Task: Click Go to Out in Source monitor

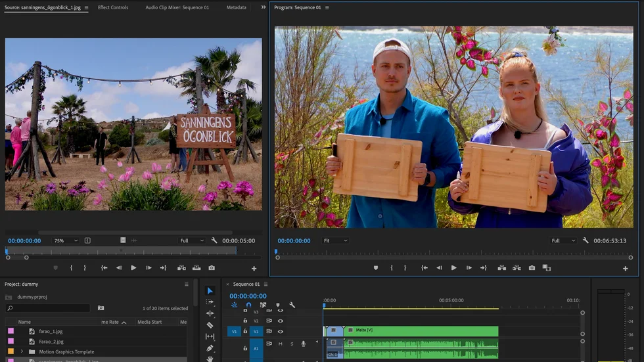Action: point(164,268)
